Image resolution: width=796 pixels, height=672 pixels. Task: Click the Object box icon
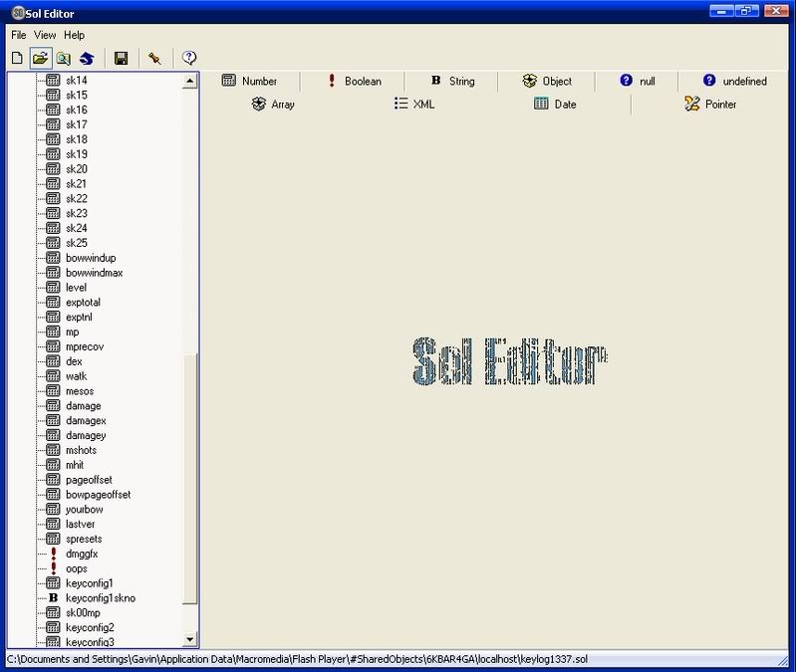point(529,81)
